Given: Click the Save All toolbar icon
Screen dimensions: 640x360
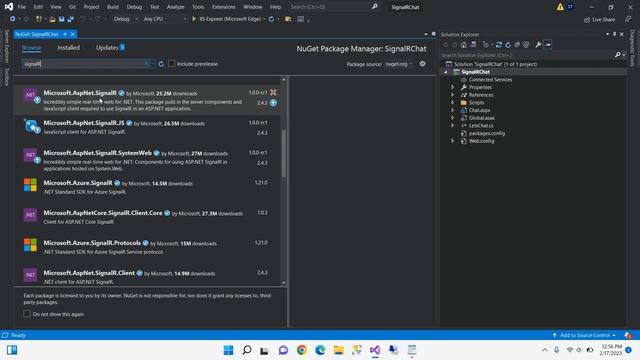Looking at the screenshot, I should [x=71, y=19].
